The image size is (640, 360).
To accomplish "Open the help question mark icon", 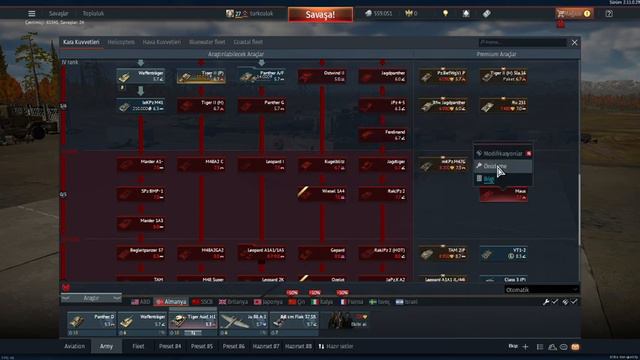I will pyautogui.click(x=609, y=13).
